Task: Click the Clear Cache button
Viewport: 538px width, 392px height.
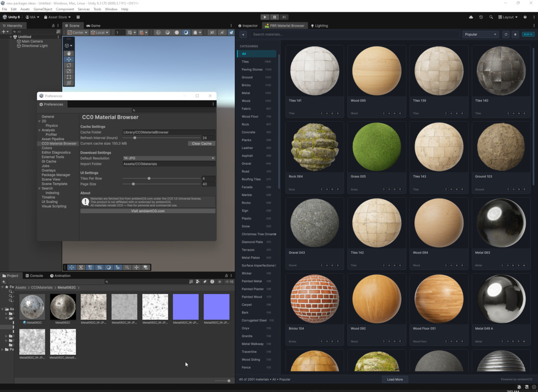Action: pos(202,144)
